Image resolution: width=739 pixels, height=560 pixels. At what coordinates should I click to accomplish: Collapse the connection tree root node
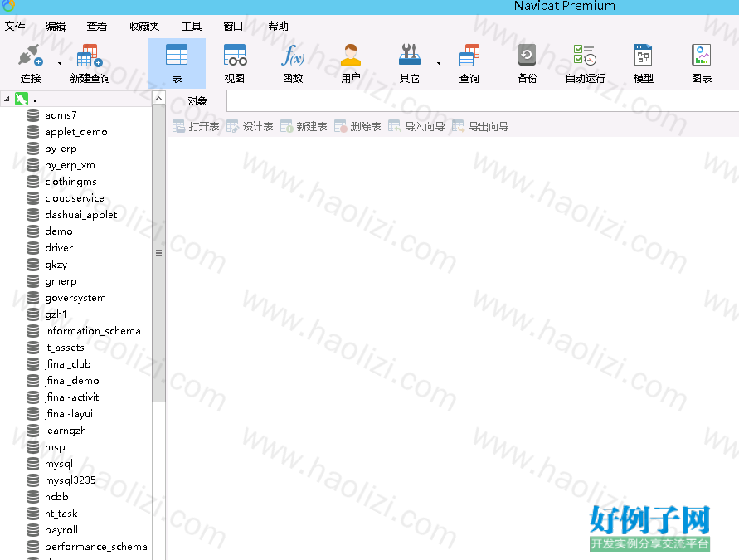point(7,99)
